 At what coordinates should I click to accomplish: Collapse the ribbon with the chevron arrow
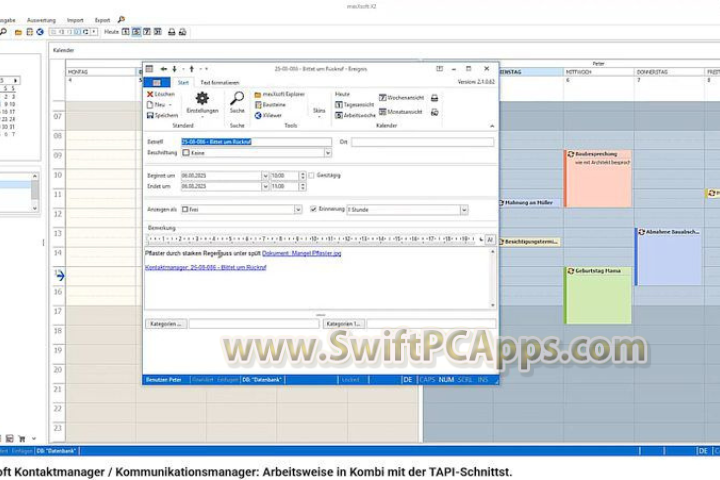pyautogui.click(x=492, y=126)
